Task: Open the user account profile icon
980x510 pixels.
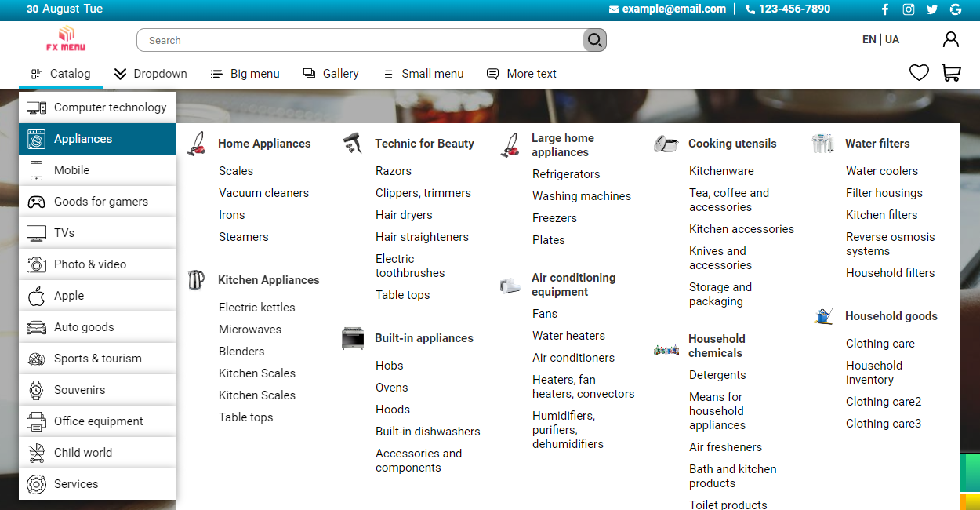Action: [950, 39]
